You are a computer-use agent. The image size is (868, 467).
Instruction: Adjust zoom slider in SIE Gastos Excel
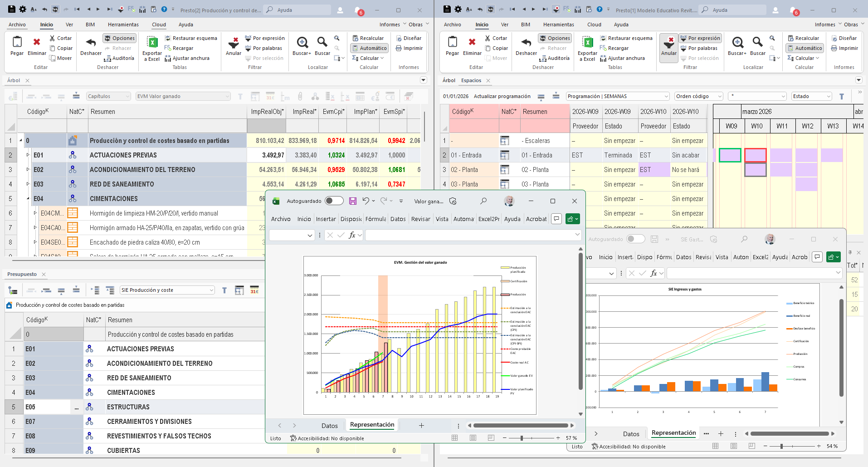pyautogui.click(x=781, y=446)
